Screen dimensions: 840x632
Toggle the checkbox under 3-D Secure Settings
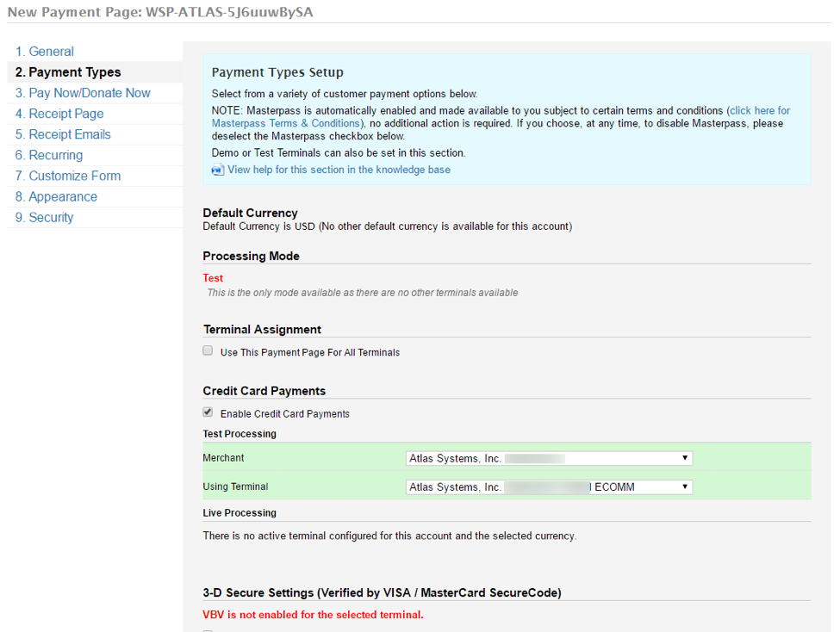point(208,629)
